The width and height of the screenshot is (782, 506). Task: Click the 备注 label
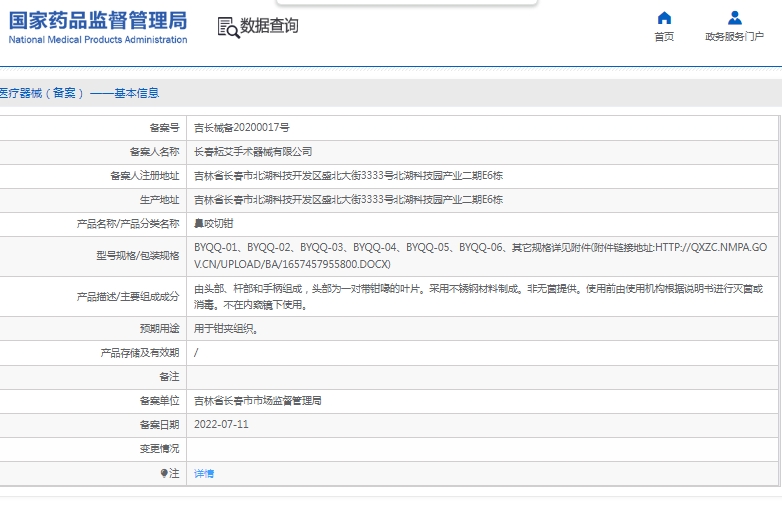pyautogui.click(x=170, y=377)
